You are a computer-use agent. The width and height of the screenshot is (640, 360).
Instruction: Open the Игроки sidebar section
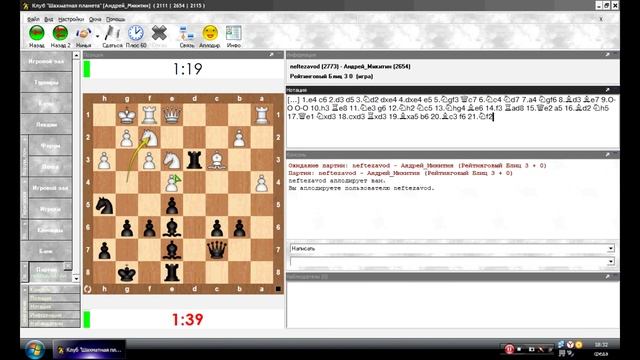point(50,209)
